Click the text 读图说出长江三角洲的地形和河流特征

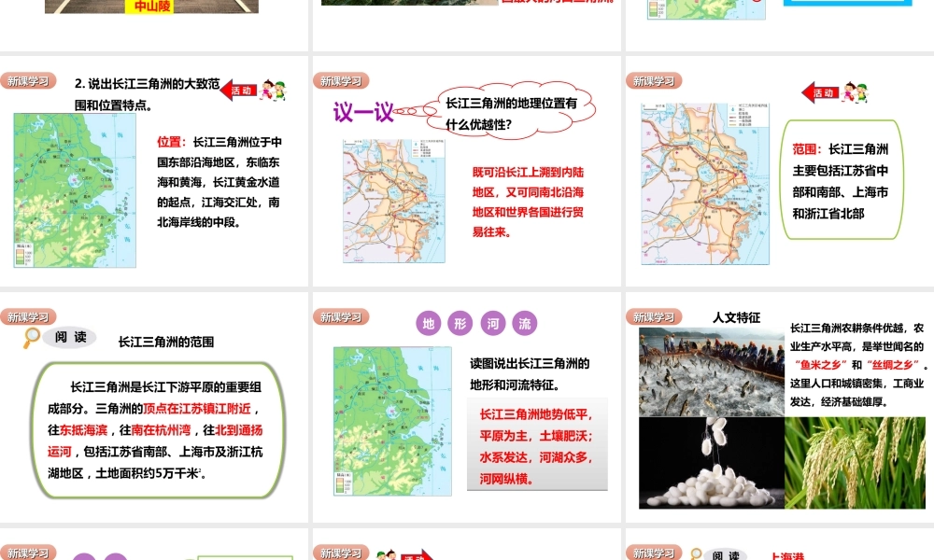tap(530, 374)
